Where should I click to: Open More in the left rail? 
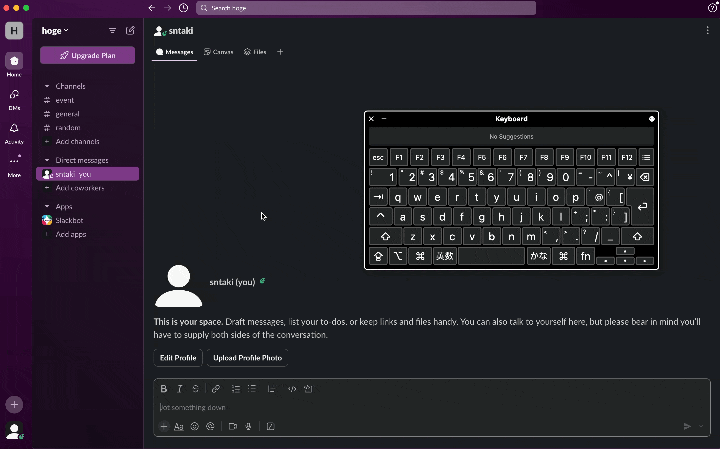14,166
